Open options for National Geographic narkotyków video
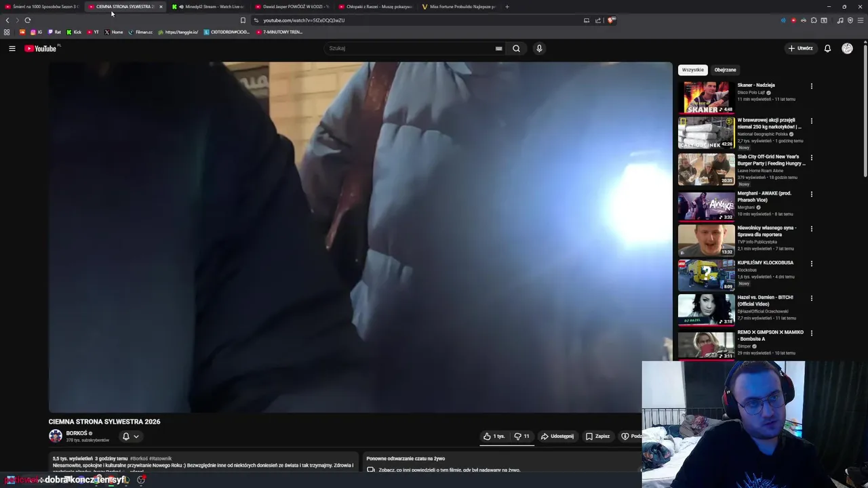 (x=811, y=121)
